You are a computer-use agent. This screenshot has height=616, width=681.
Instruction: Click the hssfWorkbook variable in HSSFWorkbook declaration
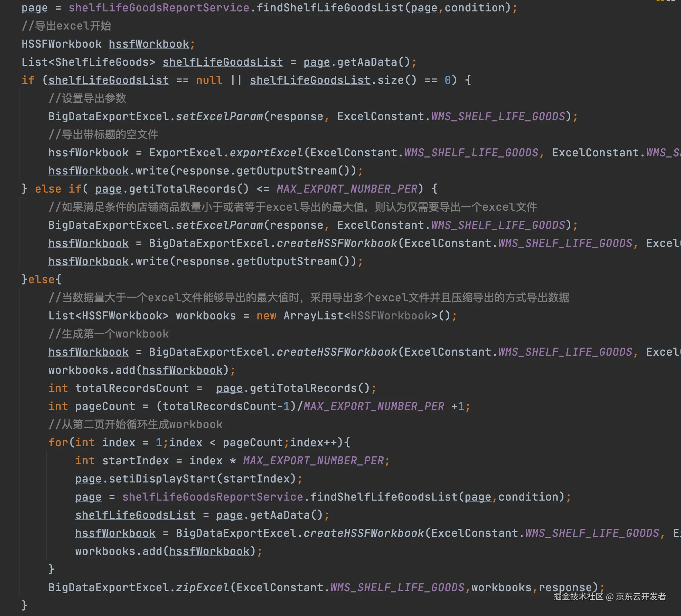tap(149, 44)
